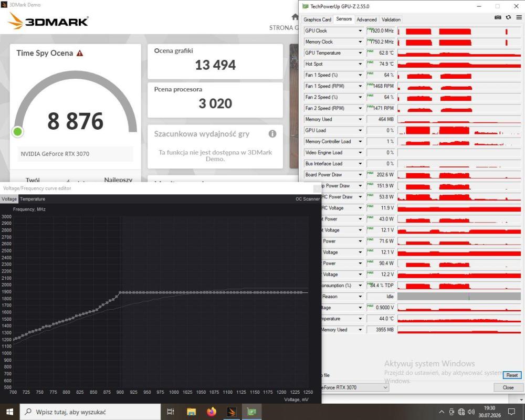
Task: Open the GPU-Z hamburger menu
Action: (519, 17)
